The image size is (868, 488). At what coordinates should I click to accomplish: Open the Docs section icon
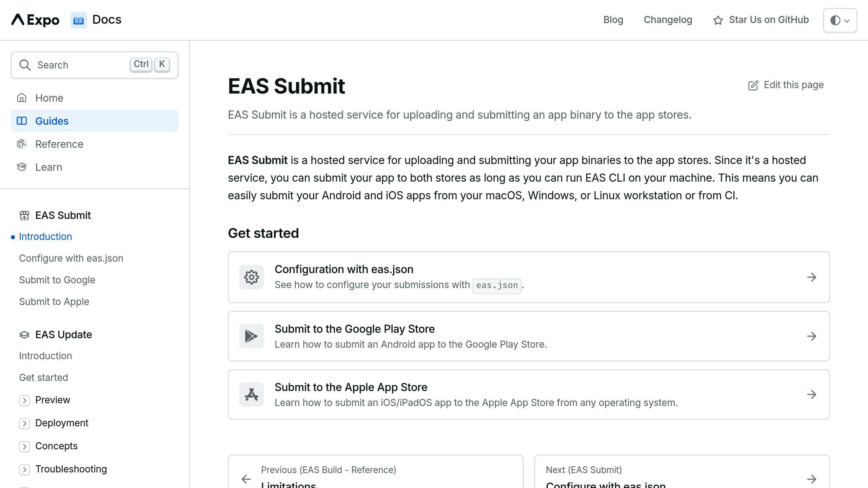pyautogui.click(x=78, y=20)
